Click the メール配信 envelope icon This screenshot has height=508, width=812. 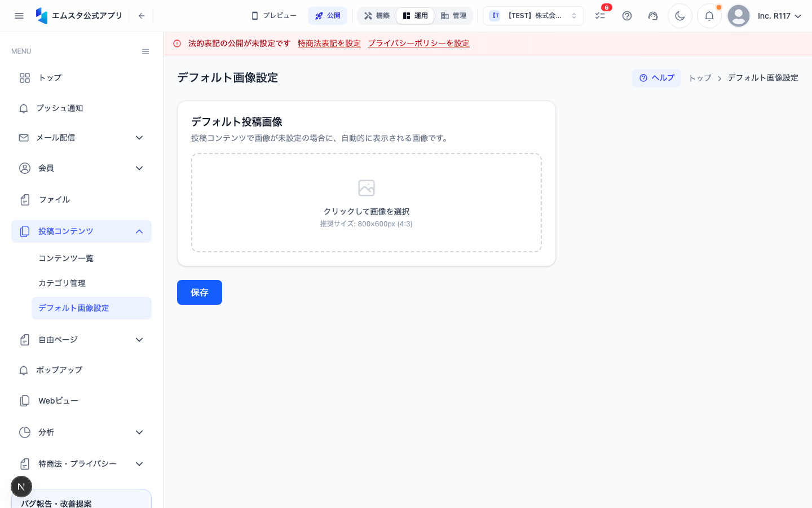point(24,138)
